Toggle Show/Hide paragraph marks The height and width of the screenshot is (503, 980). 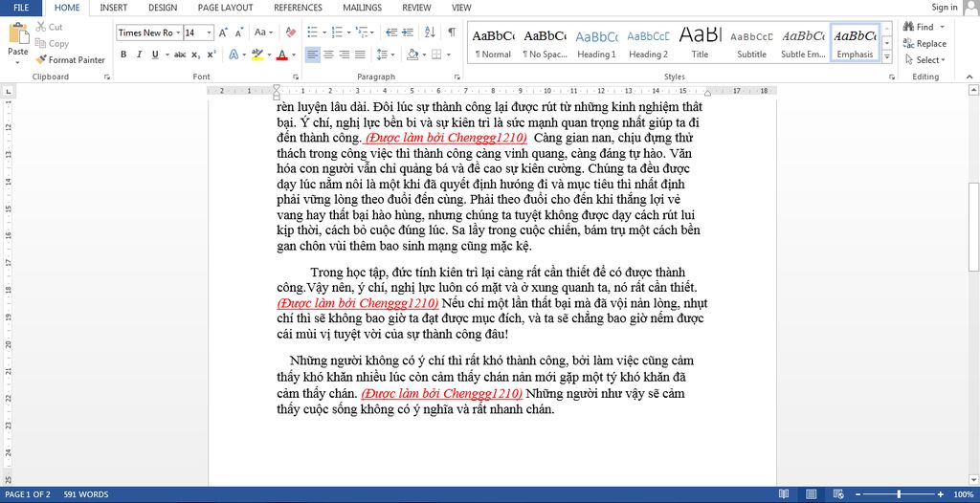click(x=452, y=33)
